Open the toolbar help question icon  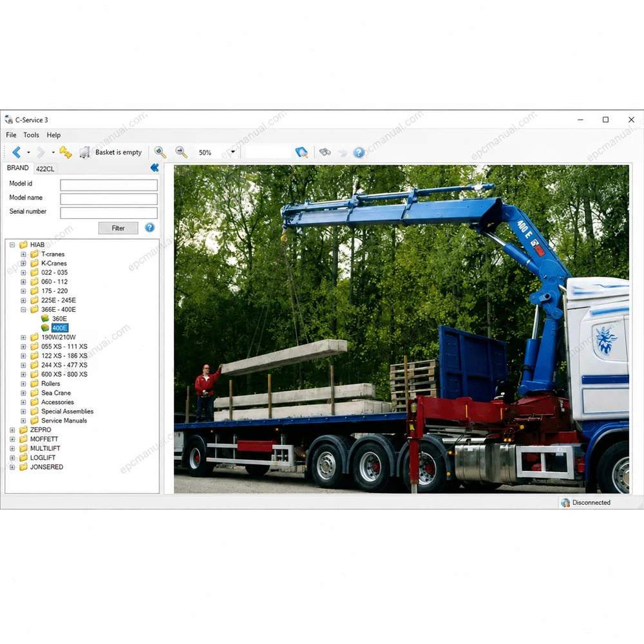[359, 153]
